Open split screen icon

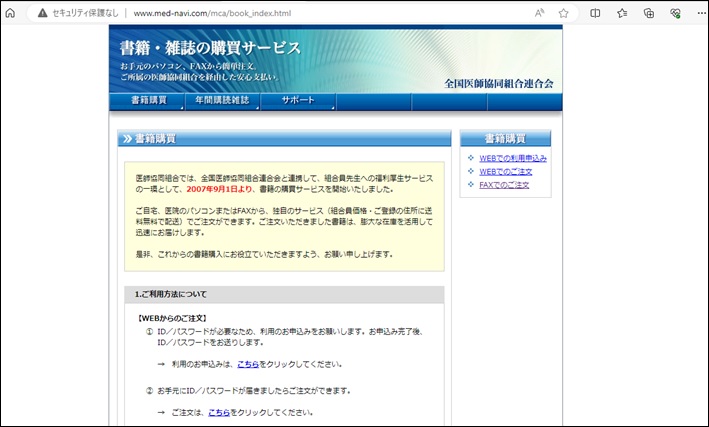point(596,13)
